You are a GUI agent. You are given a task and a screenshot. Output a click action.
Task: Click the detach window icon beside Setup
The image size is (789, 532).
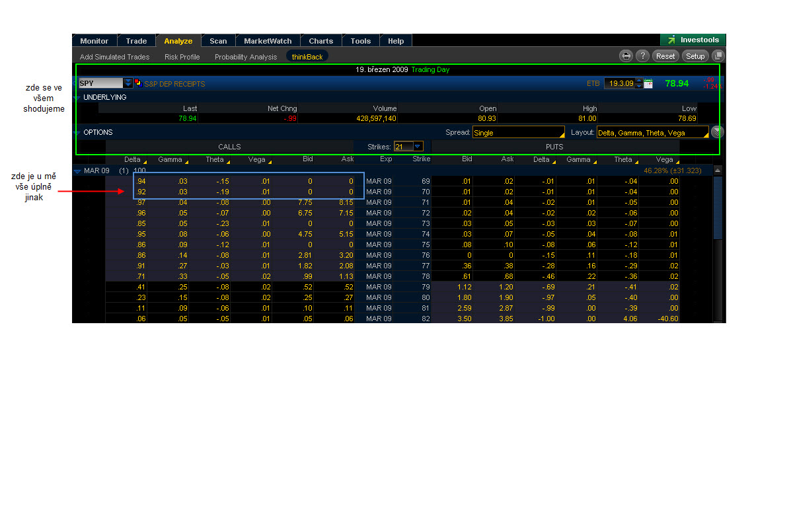point(718,56)
